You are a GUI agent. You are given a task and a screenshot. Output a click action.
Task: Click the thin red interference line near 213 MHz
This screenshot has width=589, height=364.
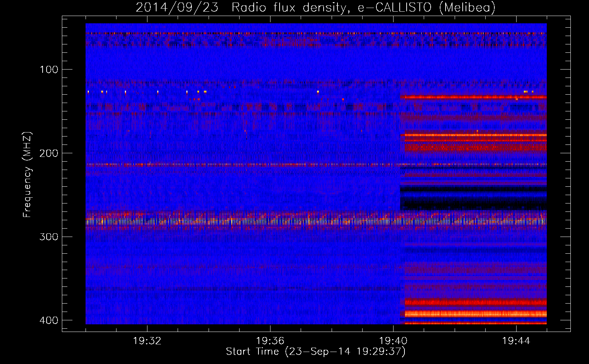tap(316, 165)
